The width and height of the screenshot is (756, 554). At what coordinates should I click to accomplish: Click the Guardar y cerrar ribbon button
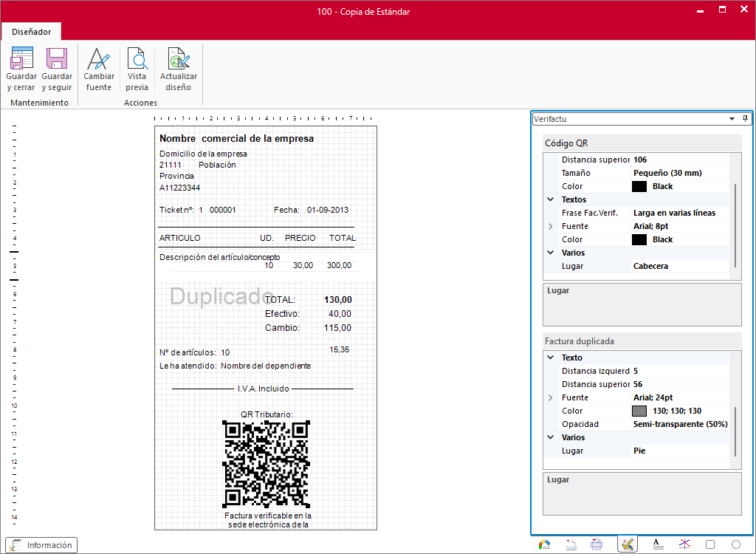tap(21, 69)
